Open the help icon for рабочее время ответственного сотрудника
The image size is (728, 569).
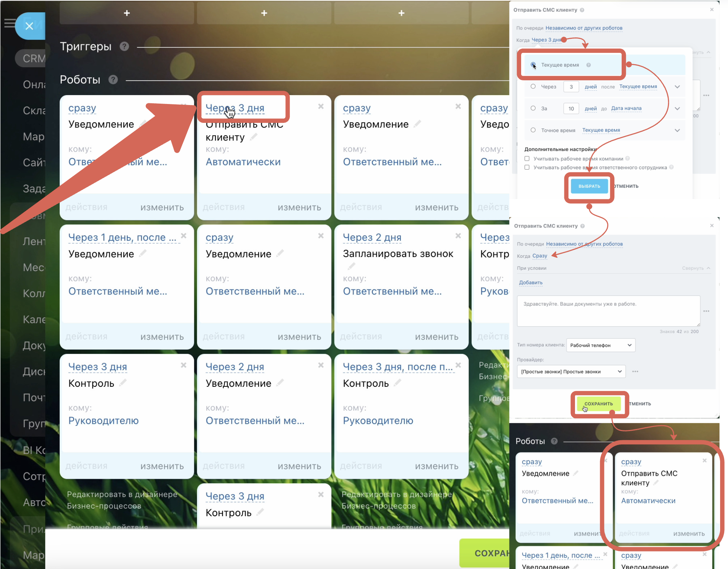[671, 167]
